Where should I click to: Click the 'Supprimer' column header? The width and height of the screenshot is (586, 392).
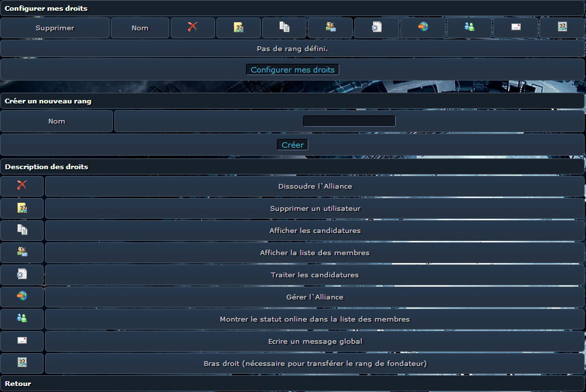(x=54, y=28)
